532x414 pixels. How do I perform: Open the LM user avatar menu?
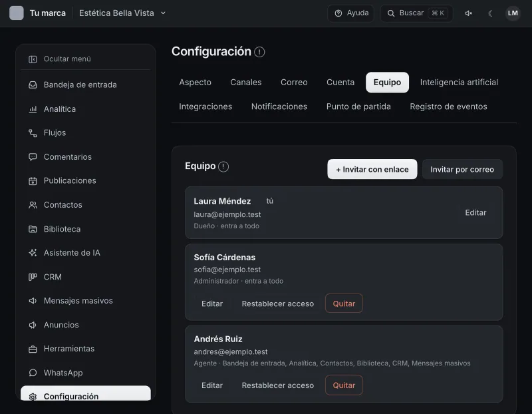point(513,13)
